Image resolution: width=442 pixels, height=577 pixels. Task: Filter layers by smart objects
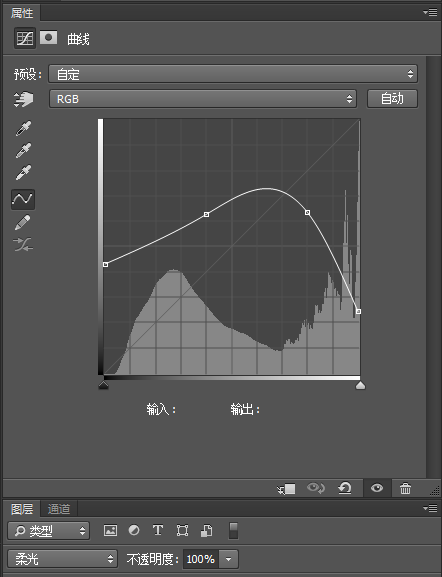pos(206,530)
